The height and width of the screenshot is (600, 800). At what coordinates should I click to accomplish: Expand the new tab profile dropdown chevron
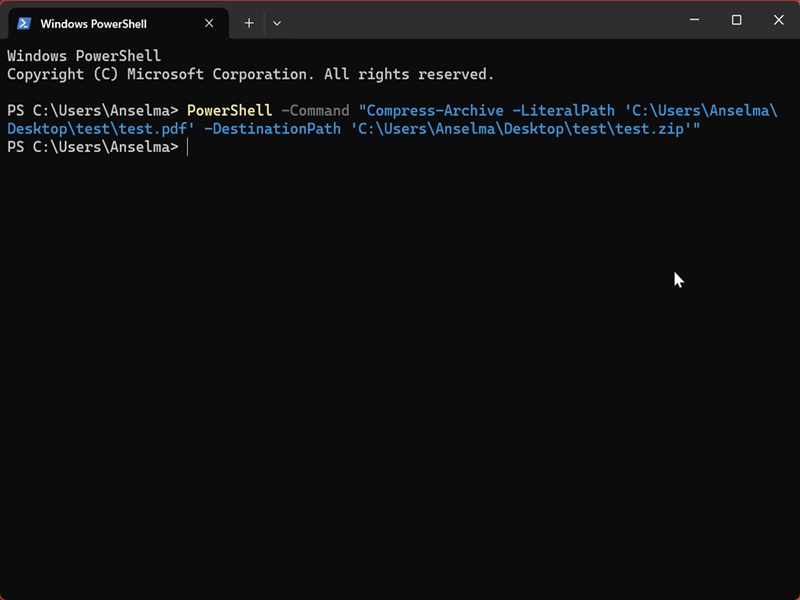click(x=277, y=23)
